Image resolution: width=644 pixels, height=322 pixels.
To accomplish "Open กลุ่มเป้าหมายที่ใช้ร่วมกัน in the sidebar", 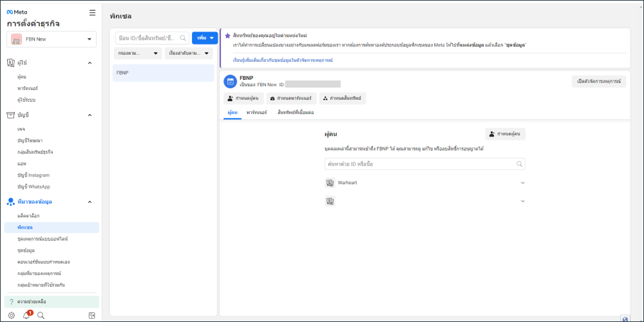I will (41, 285).
